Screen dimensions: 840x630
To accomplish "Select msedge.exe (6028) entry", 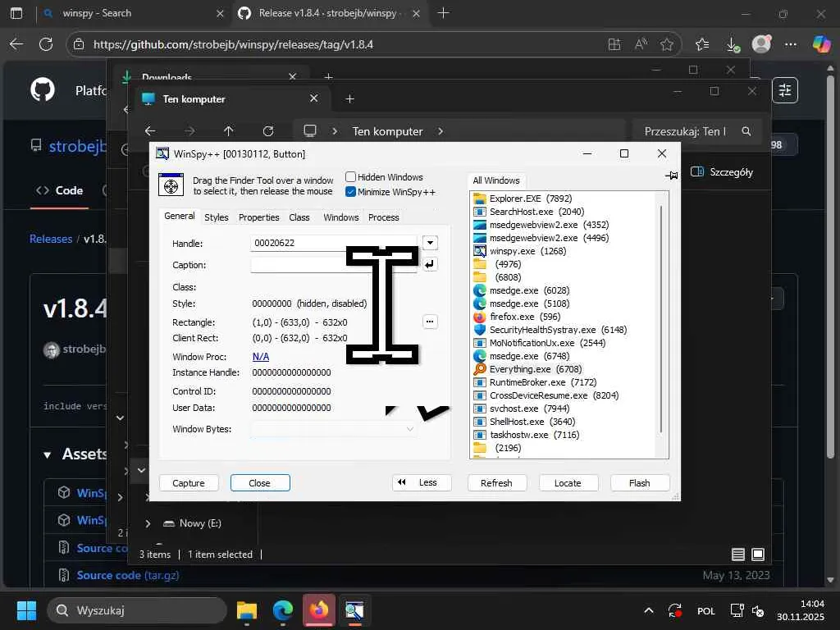I will click(x=521, y=290).
